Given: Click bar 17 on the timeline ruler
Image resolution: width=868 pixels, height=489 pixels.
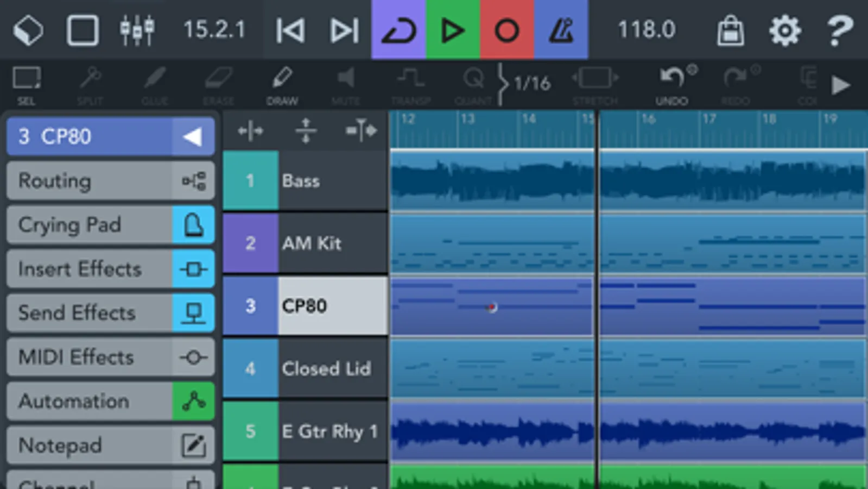Looking at the screenshot, I should [709, 119].
